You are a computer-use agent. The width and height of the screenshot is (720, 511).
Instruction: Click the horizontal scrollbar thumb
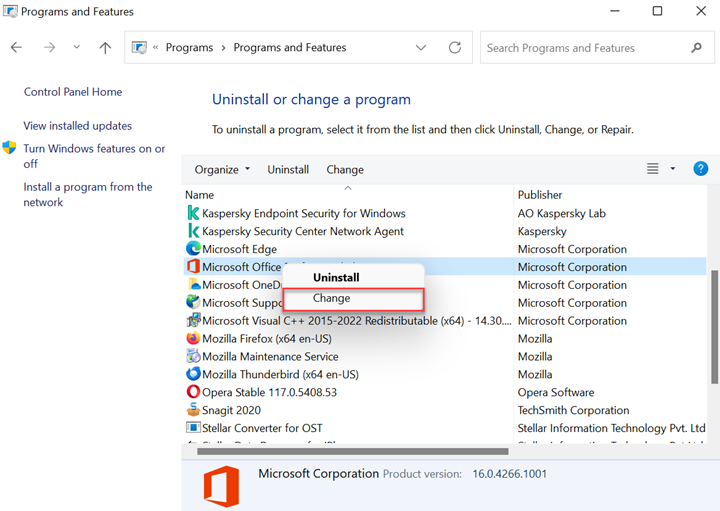point(353,451)
